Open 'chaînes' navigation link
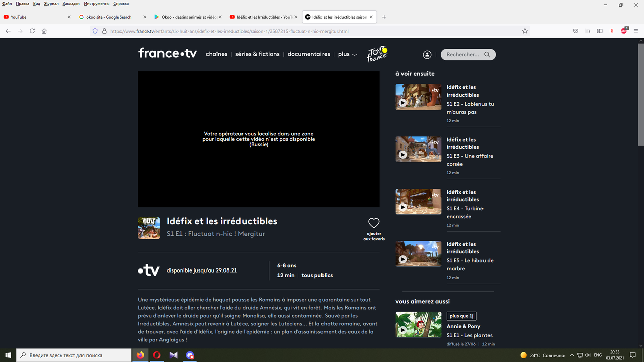This screenshot has width=644, height=362. [216, 54]
